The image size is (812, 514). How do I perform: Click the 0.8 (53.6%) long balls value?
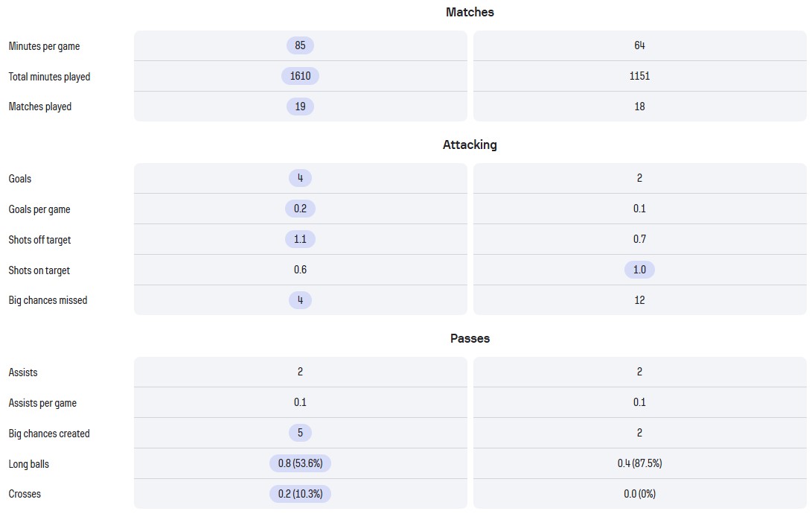300,463
